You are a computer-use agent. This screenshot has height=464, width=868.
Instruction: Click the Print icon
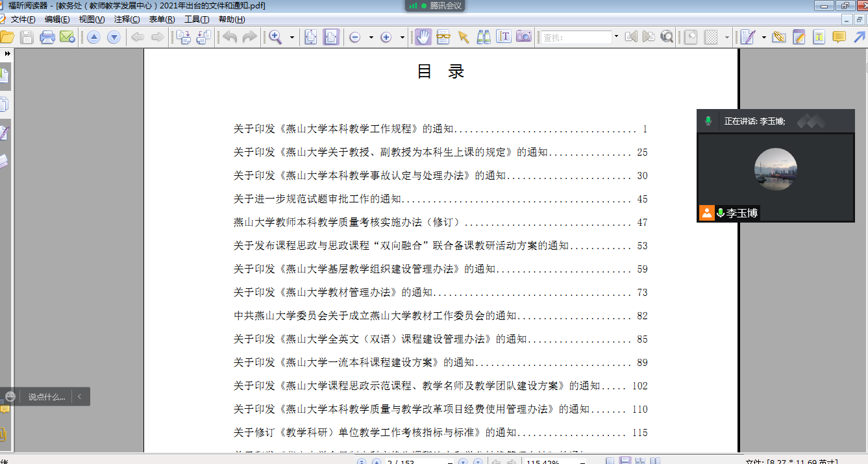click(x=47, y=37)
